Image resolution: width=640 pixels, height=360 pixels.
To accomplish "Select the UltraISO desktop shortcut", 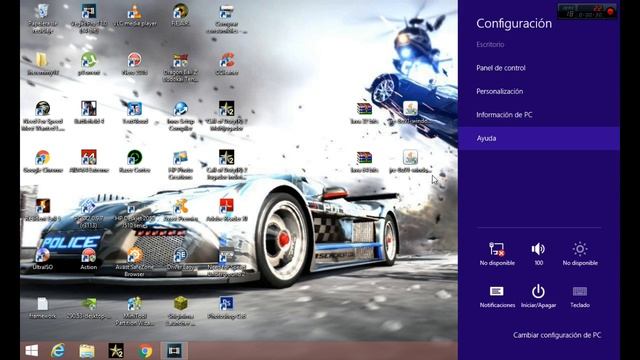I will 42,259.
